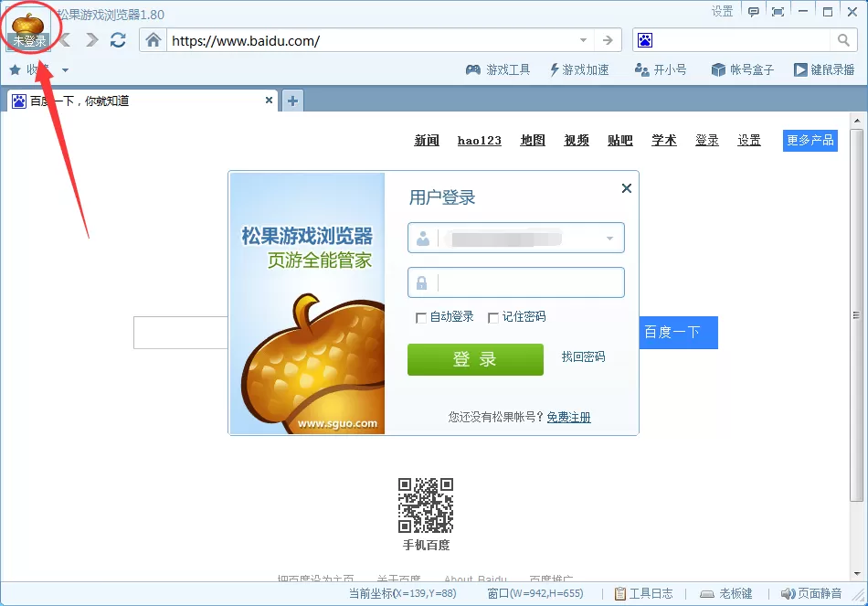
Task: Click the password field with lock icon
Action: click(516, 282)
